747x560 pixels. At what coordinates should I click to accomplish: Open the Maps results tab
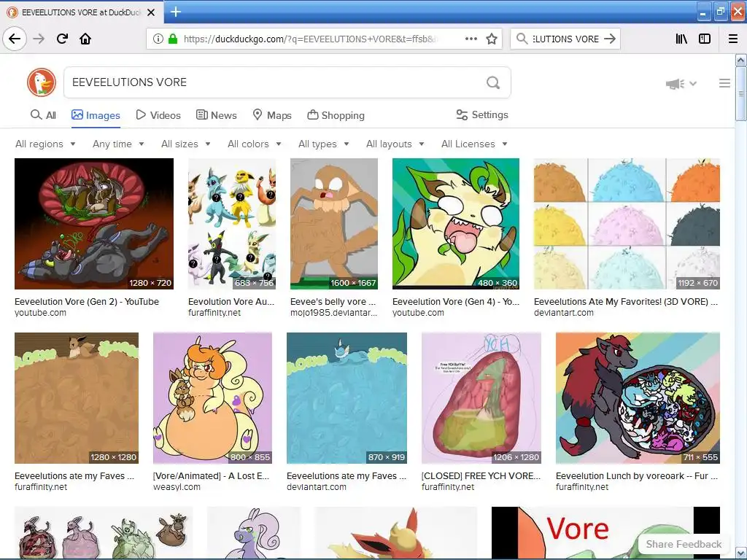[272, 115]
